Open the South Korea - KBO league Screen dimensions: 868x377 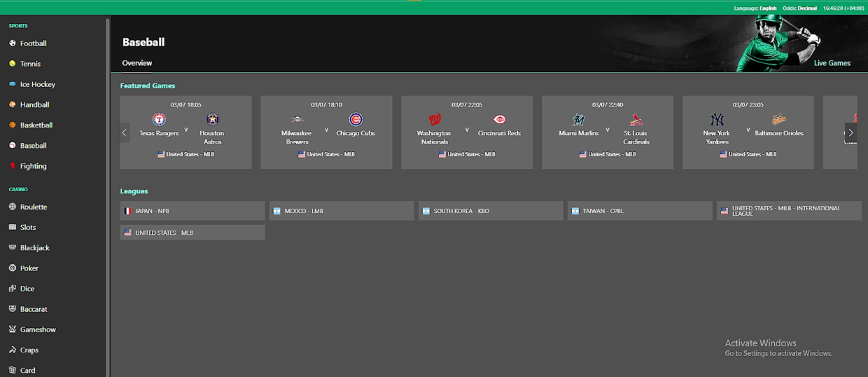point(491,211)
